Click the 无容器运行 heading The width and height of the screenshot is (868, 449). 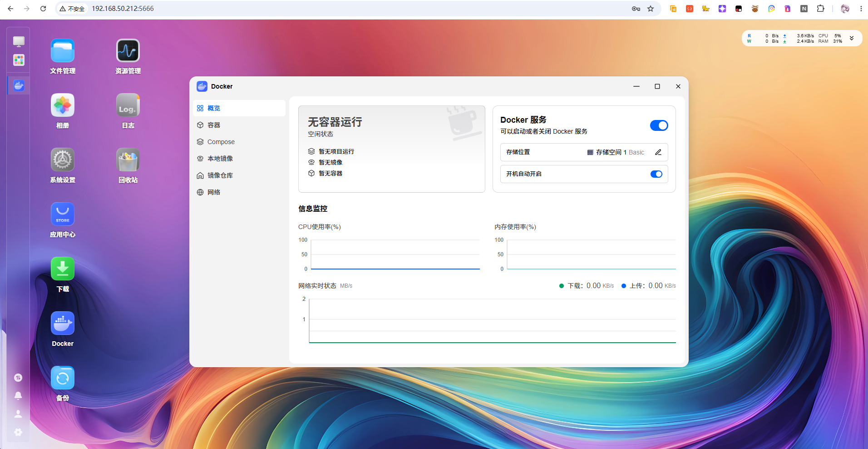tap(335, 122)
